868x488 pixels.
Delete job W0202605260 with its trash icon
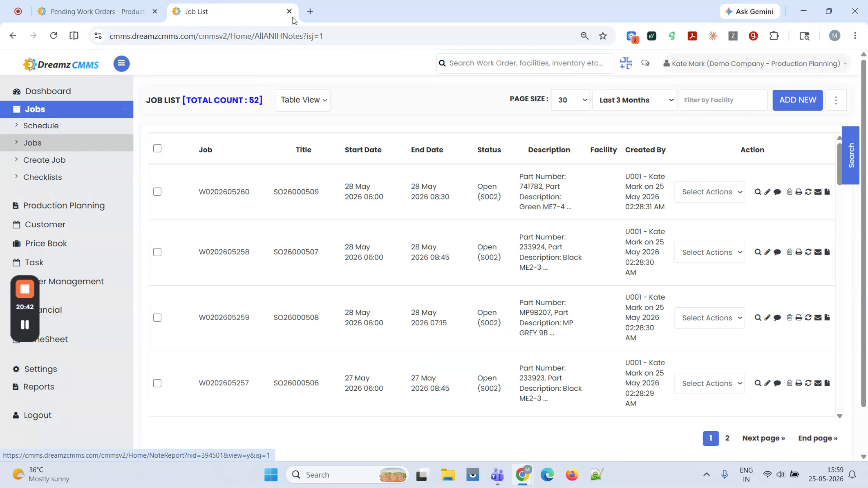click(x=790, y=192)
